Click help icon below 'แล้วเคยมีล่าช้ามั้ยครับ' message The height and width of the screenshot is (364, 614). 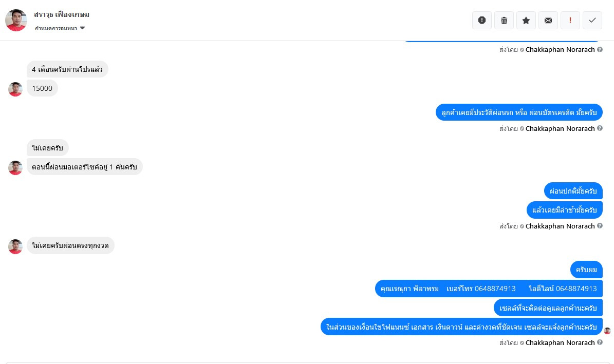click(x=600, y=226)
